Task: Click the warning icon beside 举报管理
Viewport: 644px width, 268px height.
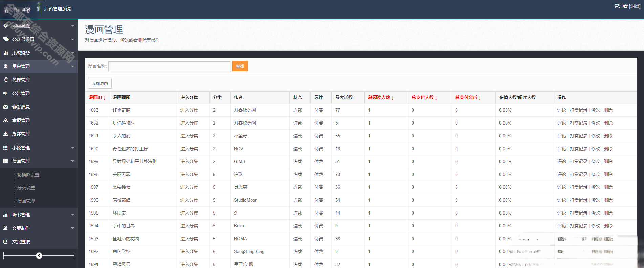Action: (6, 120)
